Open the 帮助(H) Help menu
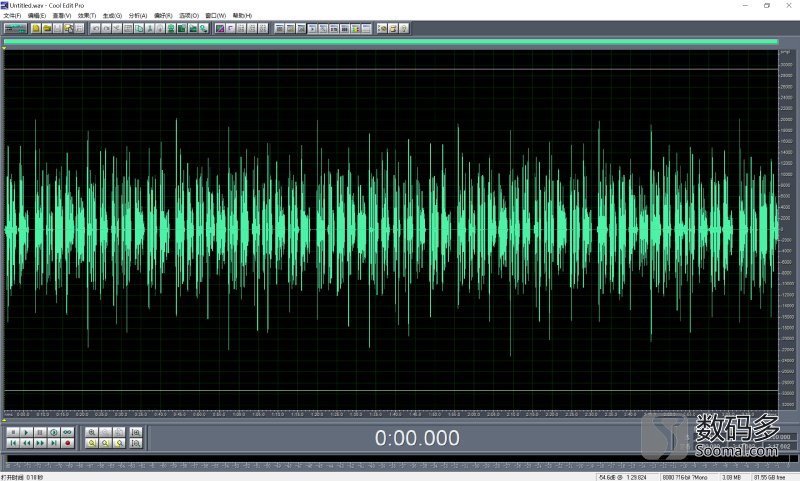The height and width of the screenshot is (481, 800). [242, 15]
